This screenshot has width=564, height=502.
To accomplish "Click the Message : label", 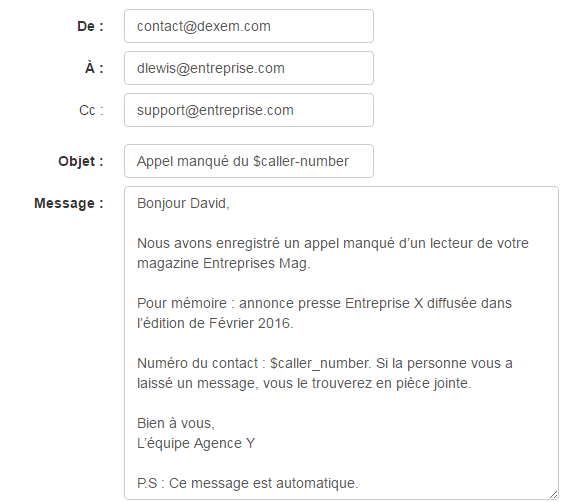I will tap(69, 204).
